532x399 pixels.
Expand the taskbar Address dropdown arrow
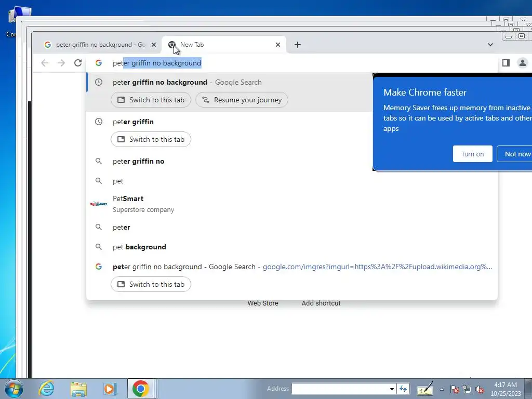[392, 389]
